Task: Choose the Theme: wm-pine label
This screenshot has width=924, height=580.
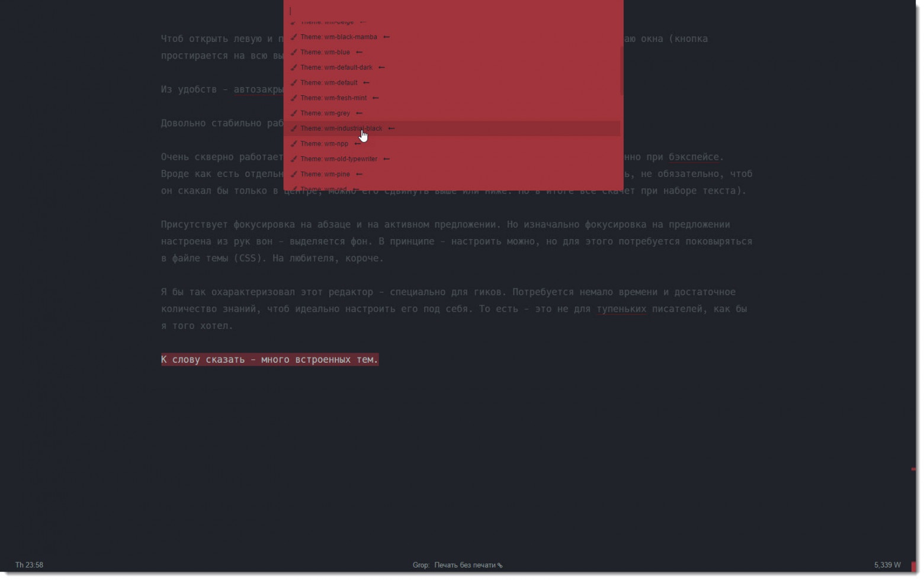Action: [325, 174]
